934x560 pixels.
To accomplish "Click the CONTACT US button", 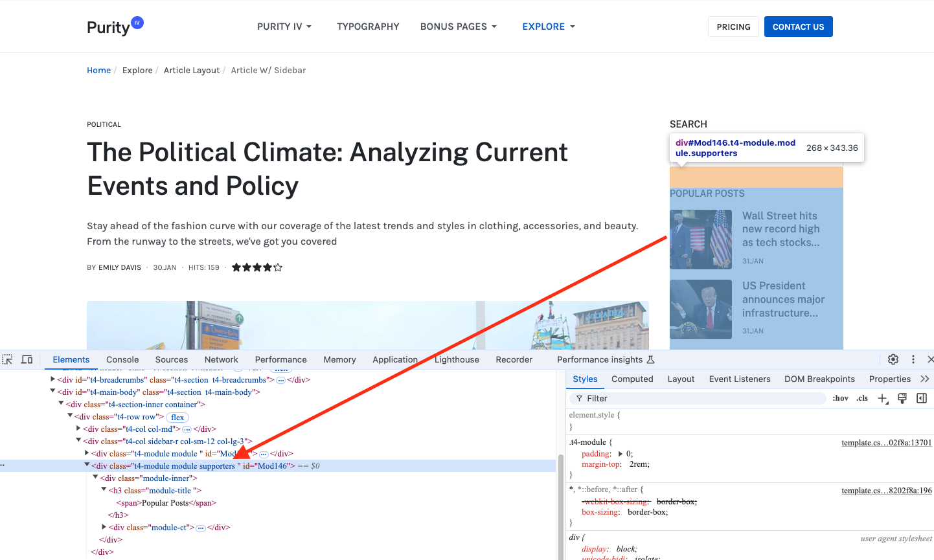I will point(798,27).
